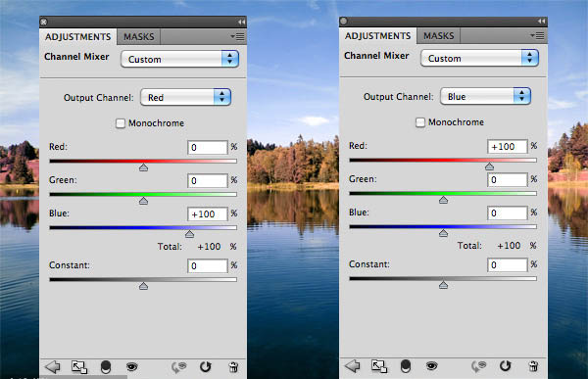Enable Monochrome checkbox in Red output panel
588x379 pixels.
tap(121, 123)
